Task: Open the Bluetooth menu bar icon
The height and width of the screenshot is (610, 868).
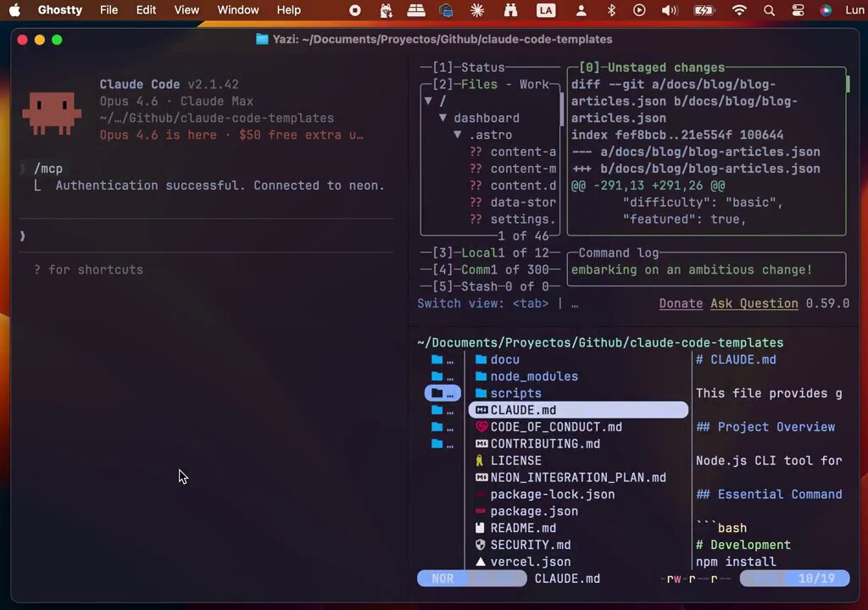Action: [611, 10]
